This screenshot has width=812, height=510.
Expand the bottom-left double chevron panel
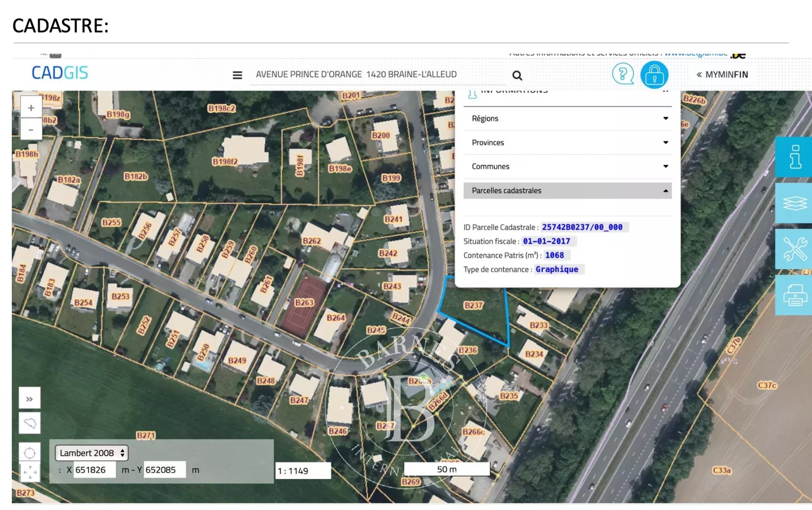pyautogui.click(x=30, y=398)
